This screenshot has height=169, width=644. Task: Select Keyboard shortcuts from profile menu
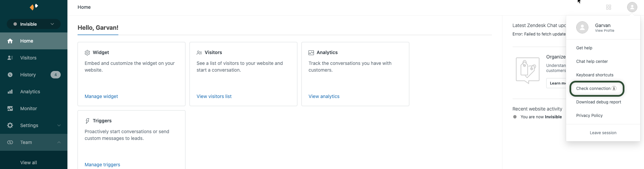click(x=595, y=75)
